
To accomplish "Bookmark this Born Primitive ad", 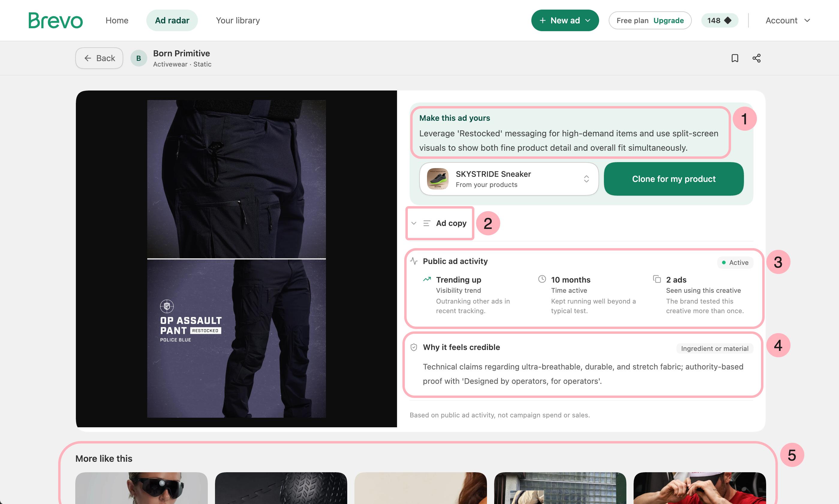I will (x=735, y=58).
